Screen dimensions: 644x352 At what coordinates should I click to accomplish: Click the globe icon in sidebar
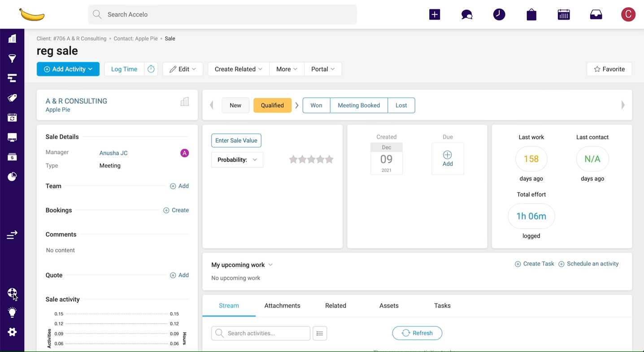(12, 293)
